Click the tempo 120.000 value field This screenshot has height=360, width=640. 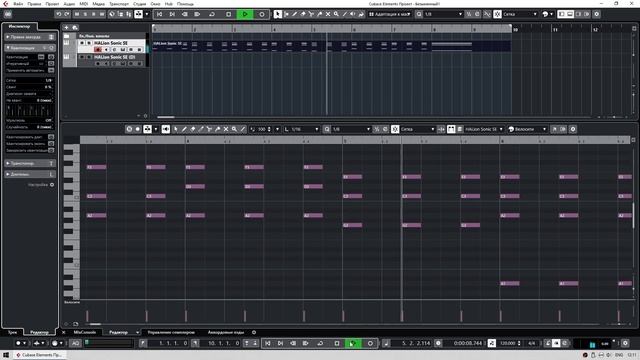click(508, 343)
